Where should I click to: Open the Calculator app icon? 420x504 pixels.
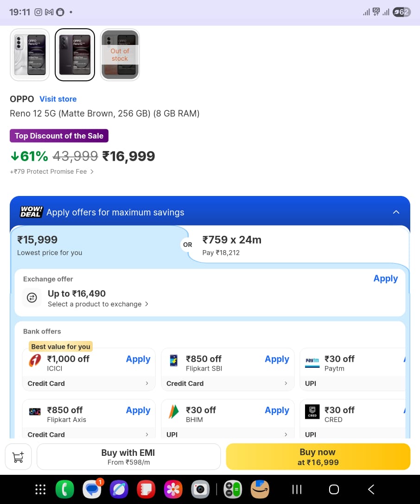(232, 489)
